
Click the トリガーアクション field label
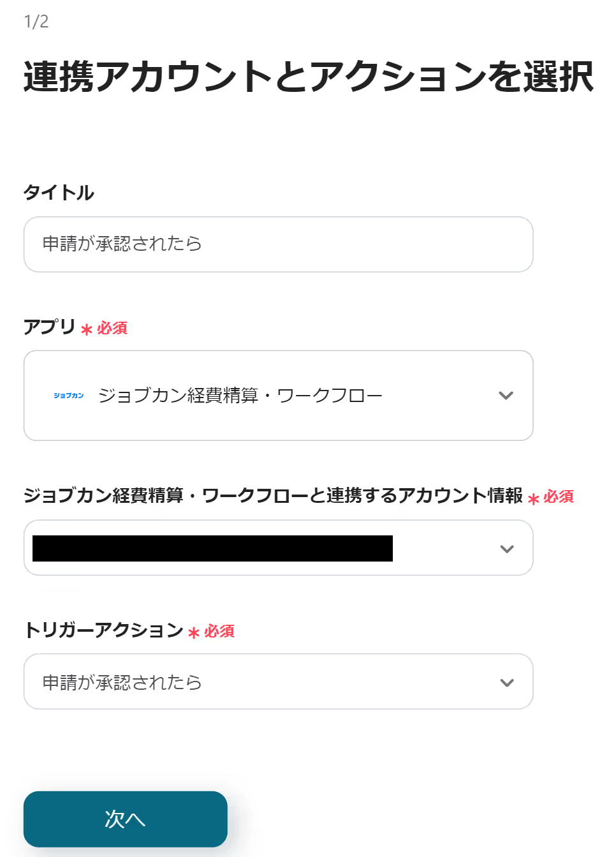[x=104, y=630]
